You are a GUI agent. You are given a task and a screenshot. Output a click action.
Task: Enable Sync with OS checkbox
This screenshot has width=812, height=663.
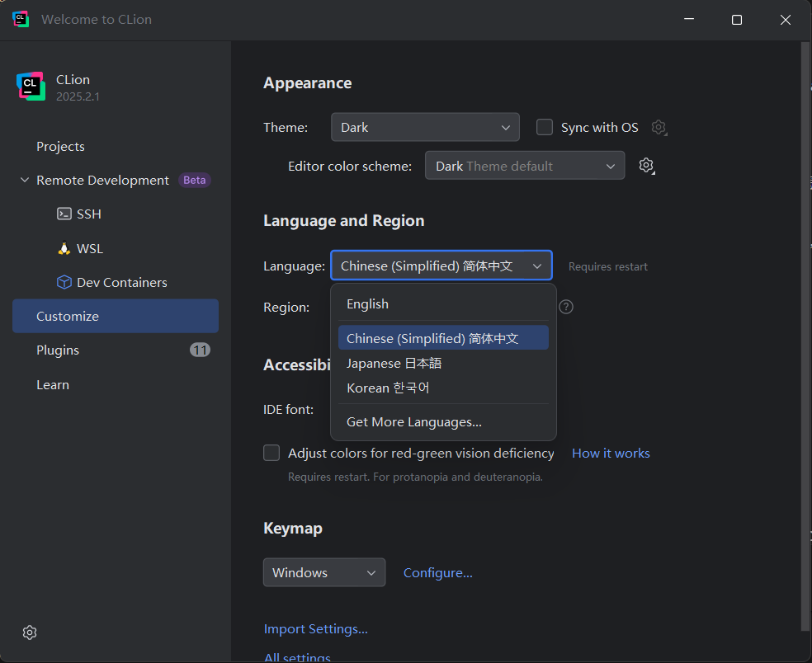(545, 127)
